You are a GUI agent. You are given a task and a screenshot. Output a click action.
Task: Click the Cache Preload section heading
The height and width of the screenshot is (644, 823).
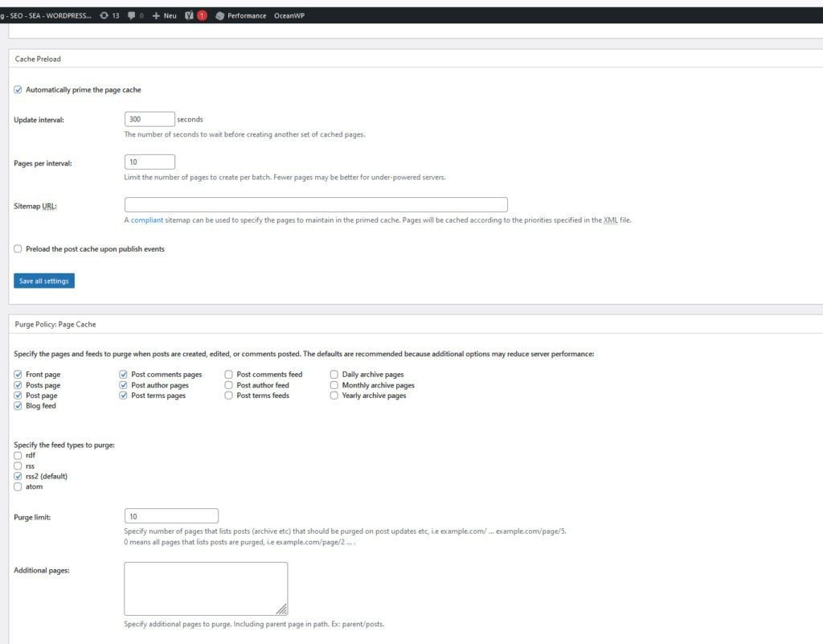(38, 59)
